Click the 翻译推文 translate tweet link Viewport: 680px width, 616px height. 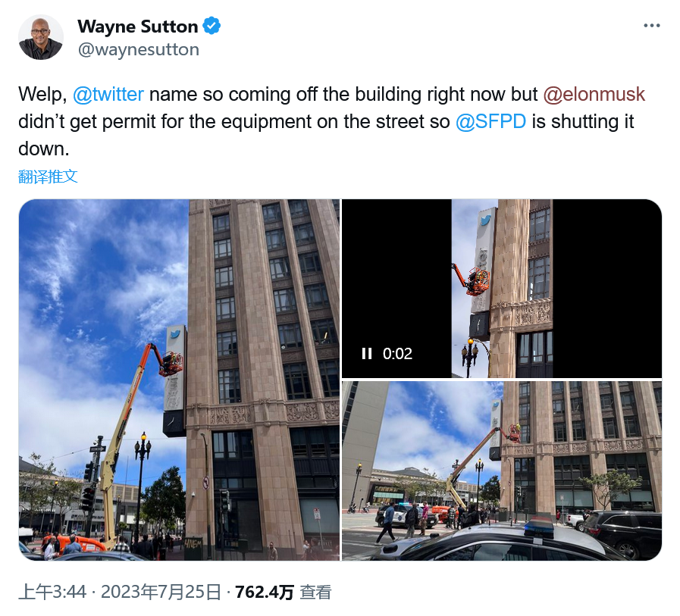tap(48, 177)
